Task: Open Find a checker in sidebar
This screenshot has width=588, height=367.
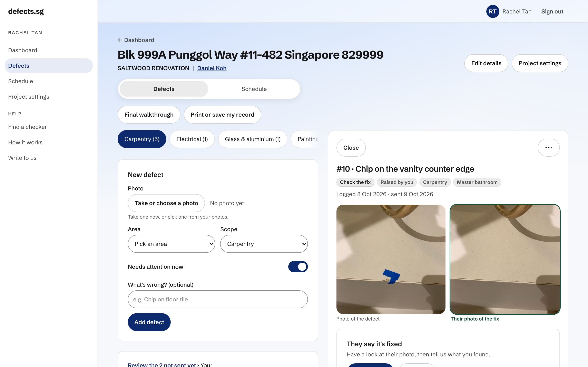Action: 27,127
